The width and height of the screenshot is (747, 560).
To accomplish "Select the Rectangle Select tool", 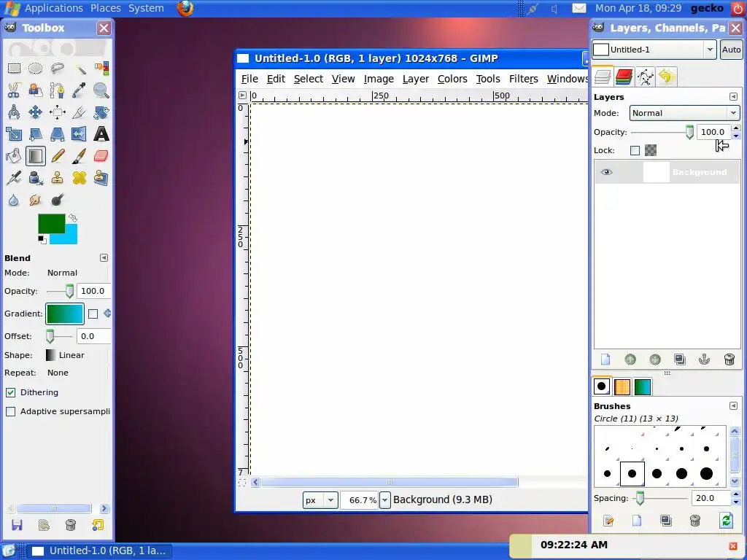I will pos(14,69).
